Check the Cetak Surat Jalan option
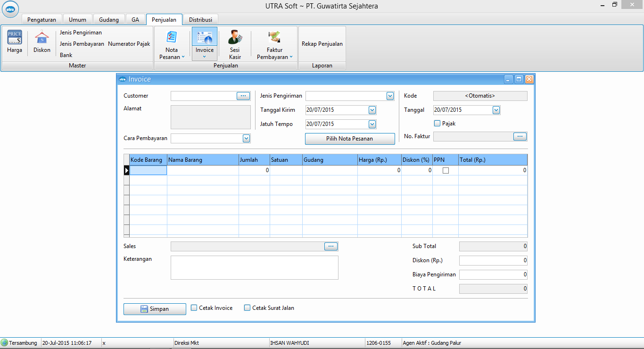 click(x=247, y=308)
